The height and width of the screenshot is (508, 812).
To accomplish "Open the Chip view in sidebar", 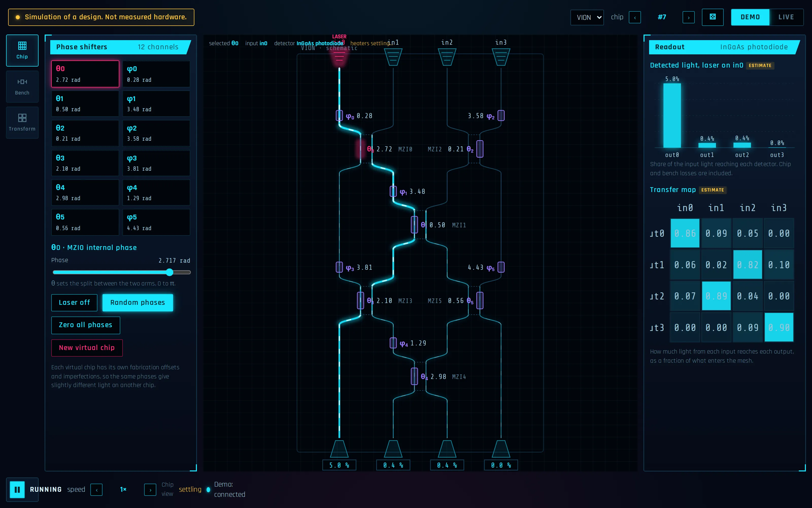I will [x=22, y=50].
